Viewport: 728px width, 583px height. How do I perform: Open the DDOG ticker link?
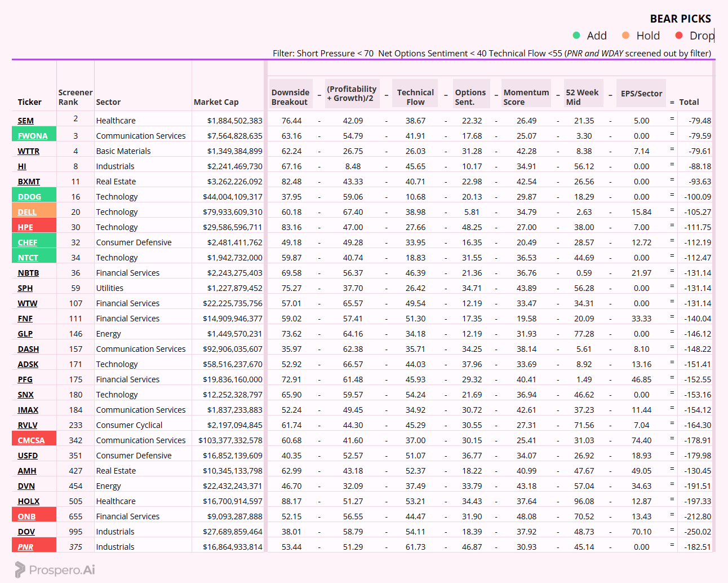pos(29,197)
